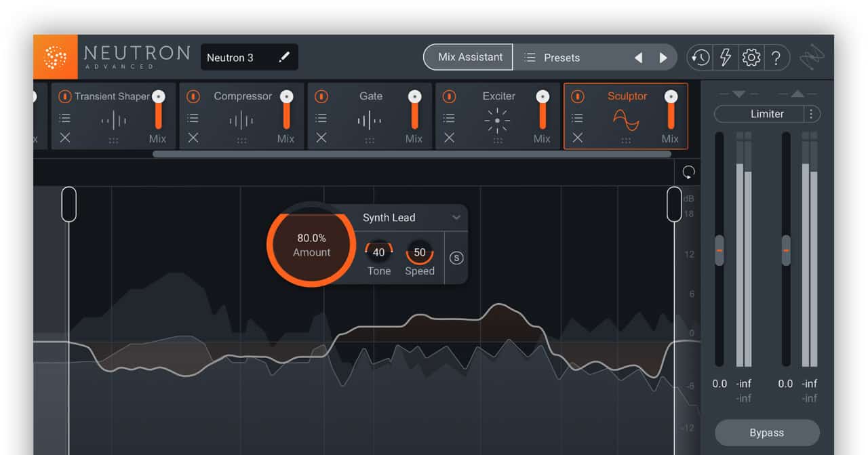Open the settings gear icon

tap(751, 58)
